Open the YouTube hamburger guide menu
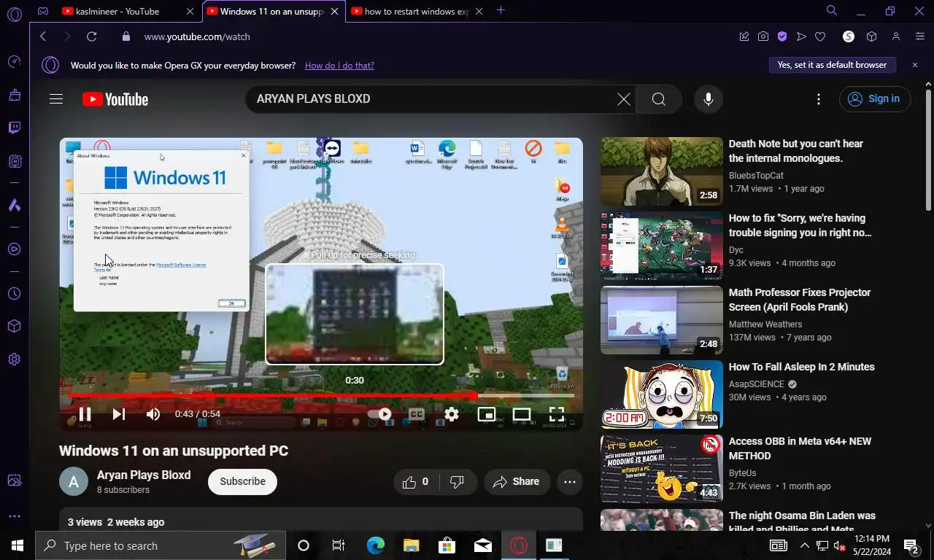This screenshot has height=560, width=934. 56,99
